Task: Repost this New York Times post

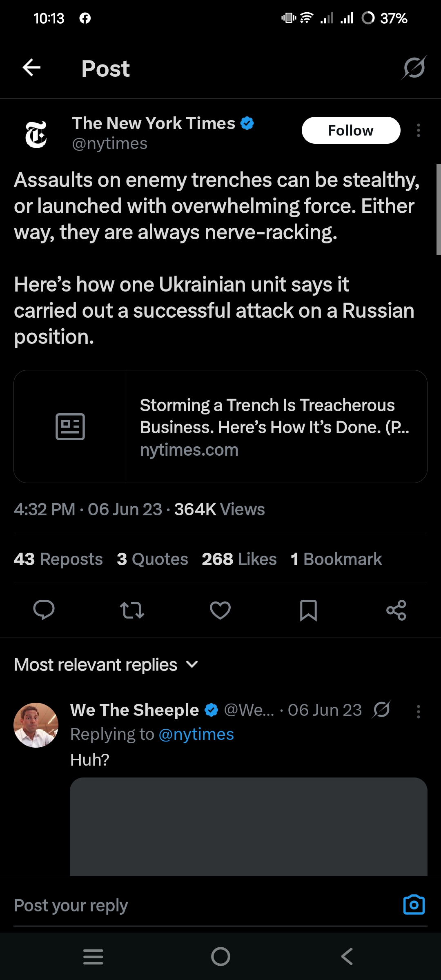Action: (132, 610)
